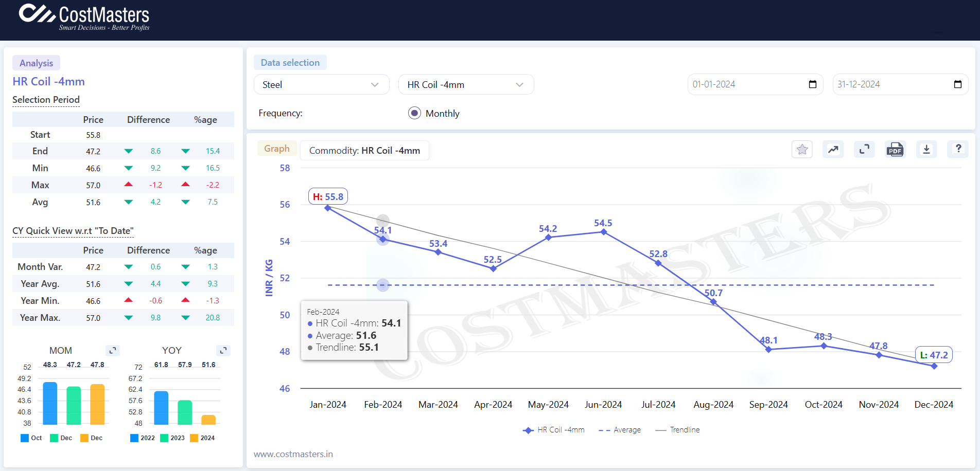
Task: Mark chart as favorite with star icon
Action: point(802,149)
